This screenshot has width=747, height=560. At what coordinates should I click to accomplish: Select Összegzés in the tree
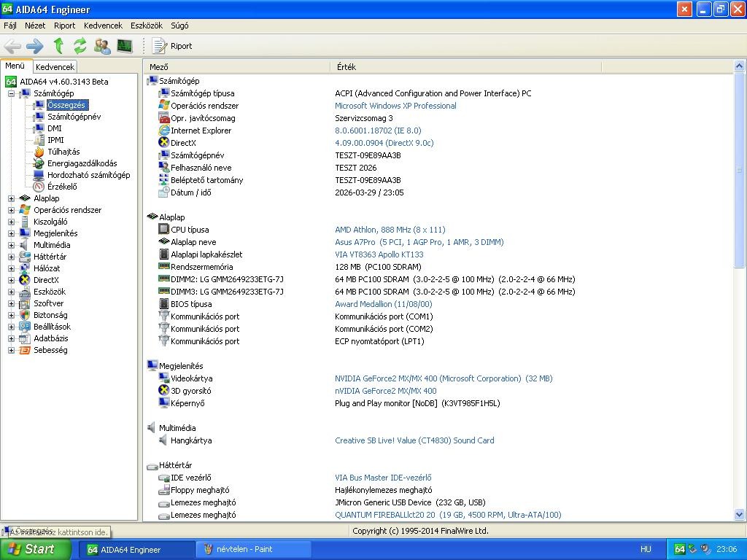click(66, 105)
